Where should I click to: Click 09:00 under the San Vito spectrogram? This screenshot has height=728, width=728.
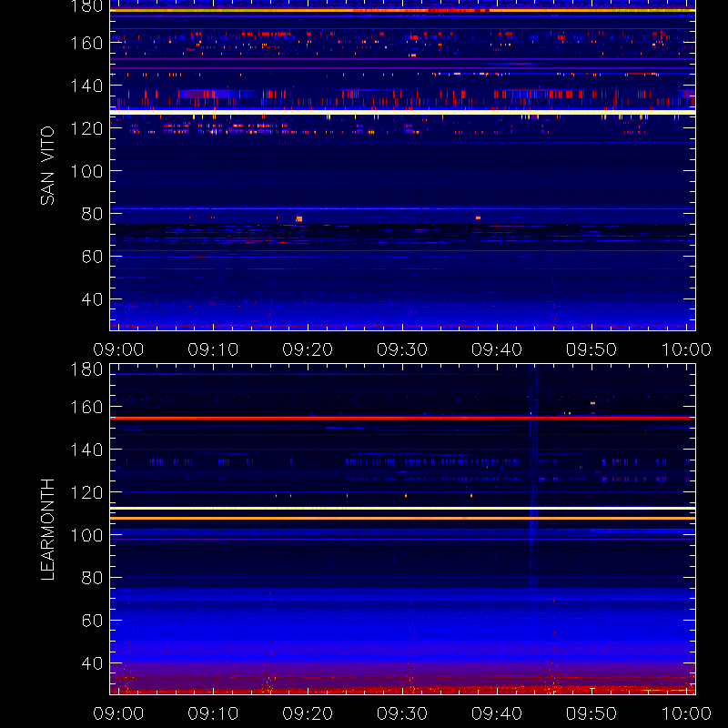click(x=118, y=349)
